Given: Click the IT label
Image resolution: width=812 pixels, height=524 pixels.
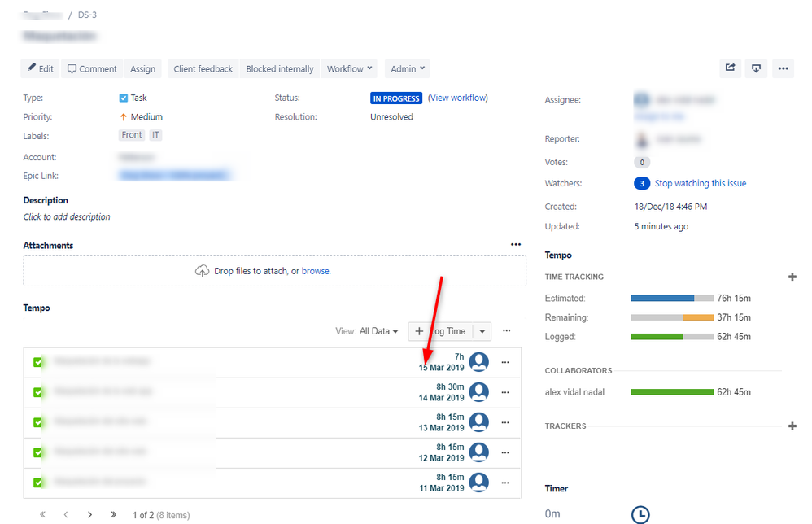Looking at the screenshot, I should pos(155,135).
